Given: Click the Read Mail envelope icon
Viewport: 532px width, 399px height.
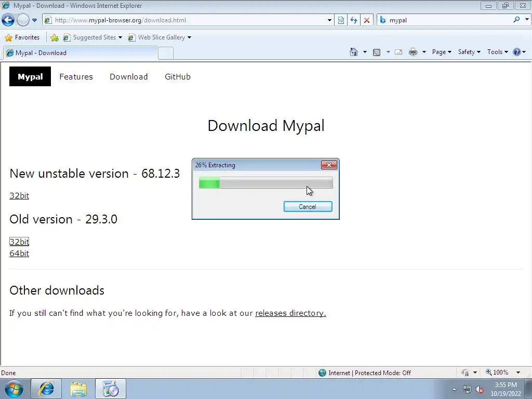Looking at the screenshot, I should [398, 52].
